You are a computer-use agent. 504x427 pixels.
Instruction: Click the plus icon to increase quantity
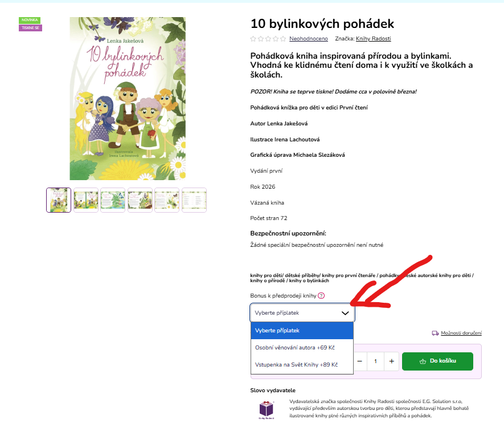[391, 361]
